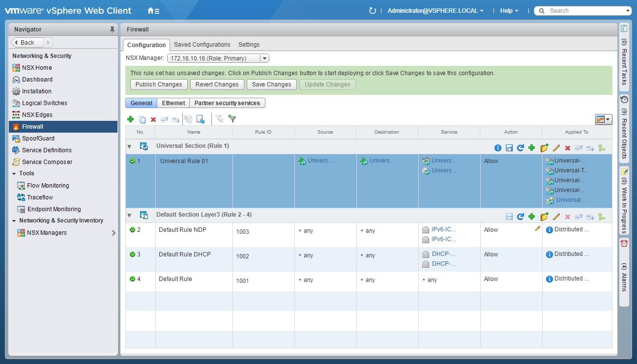The image size is (637, 364).
Task: Toggle the green enabled status of rule 4
Action: coord(132,279)
